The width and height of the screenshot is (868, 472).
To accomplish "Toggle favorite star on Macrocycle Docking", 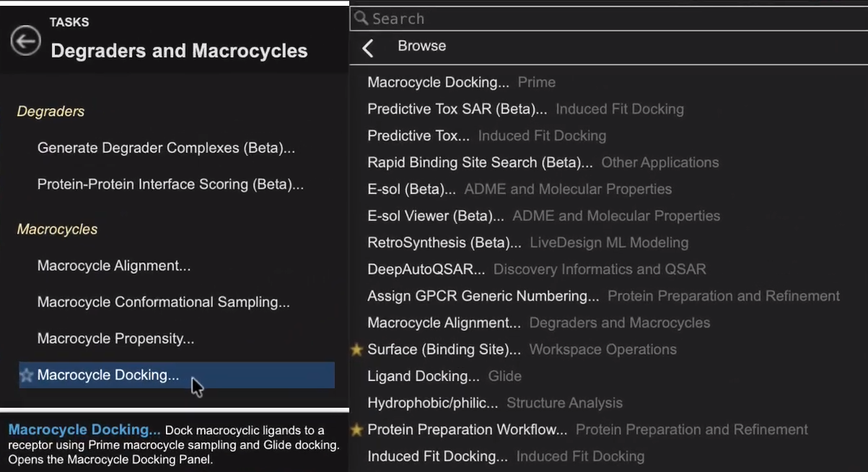I will pos(27,375).
